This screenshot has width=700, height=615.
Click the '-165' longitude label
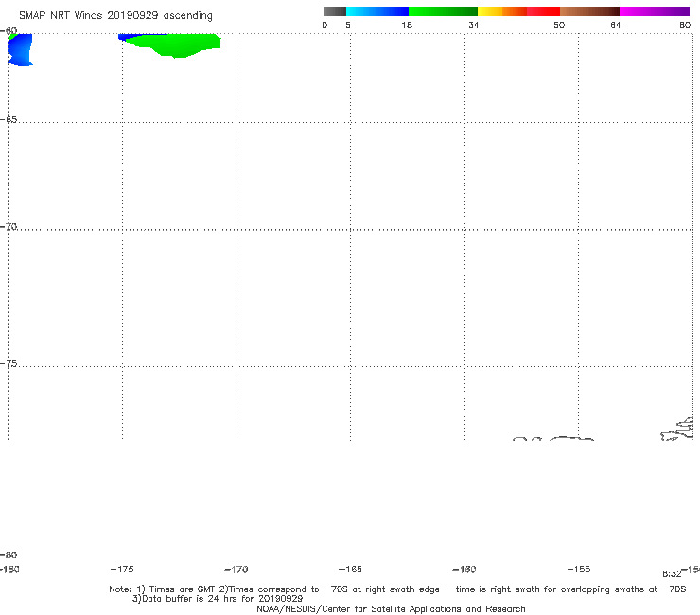pyautogui.click(x=350, y=569)
